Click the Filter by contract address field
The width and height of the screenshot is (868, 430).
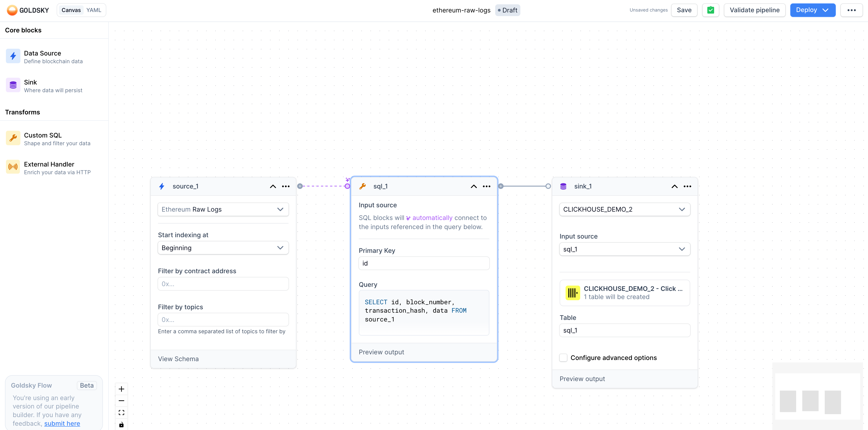[223, 284]
